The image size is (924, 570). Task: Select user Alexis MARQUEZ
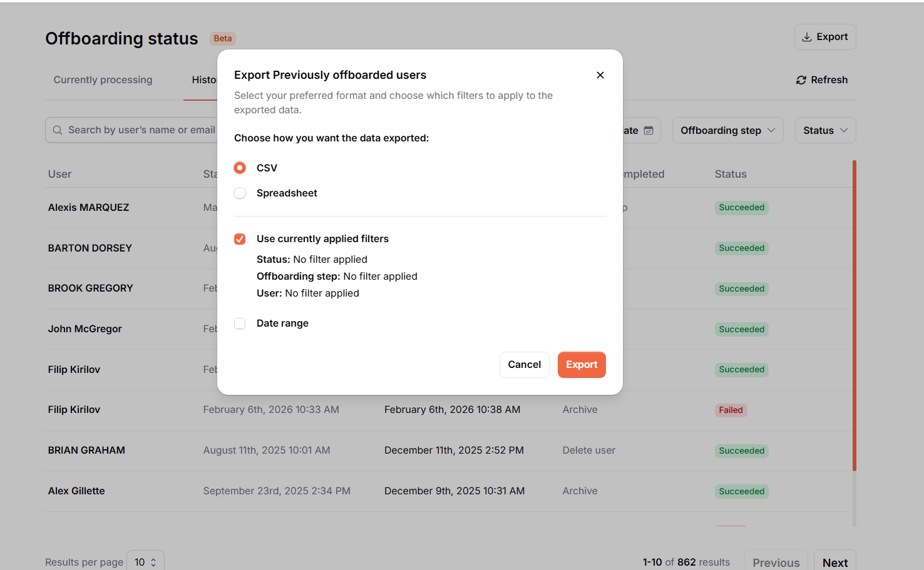(x=88, y=208)
